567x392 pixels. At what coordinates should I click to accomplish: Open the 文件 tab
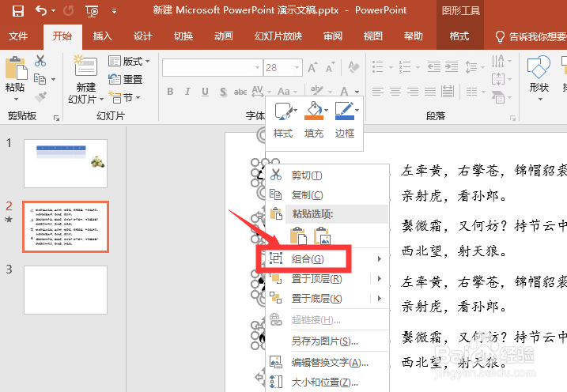pyautogui.click(x=18, y=36)
